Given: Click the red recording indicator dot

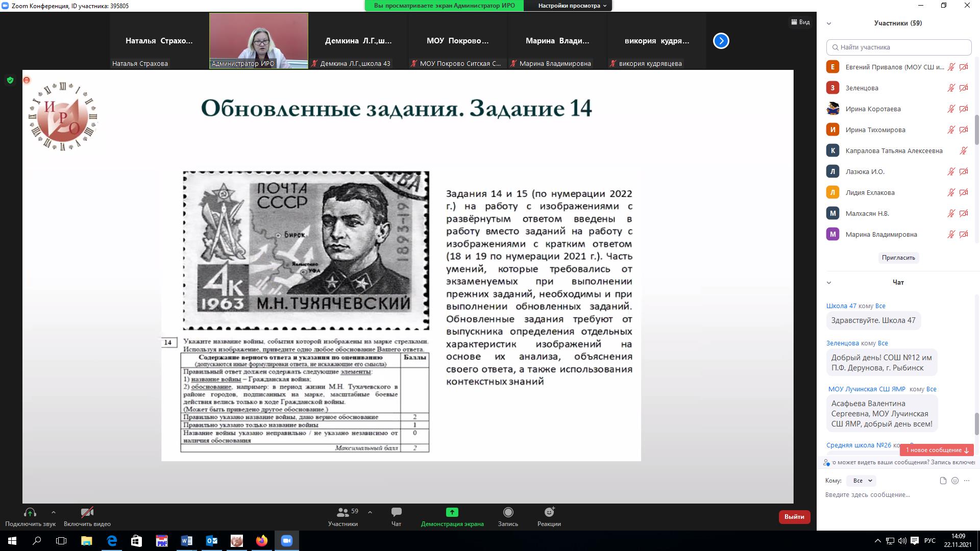Looking at the screenshot, I should (x=27, y=80).
